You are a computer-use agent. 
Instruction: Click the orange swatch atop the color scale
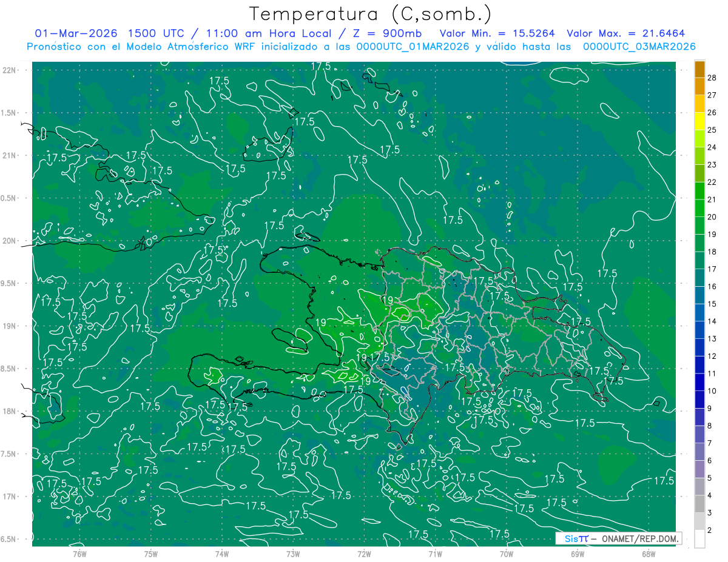point(699,69)
